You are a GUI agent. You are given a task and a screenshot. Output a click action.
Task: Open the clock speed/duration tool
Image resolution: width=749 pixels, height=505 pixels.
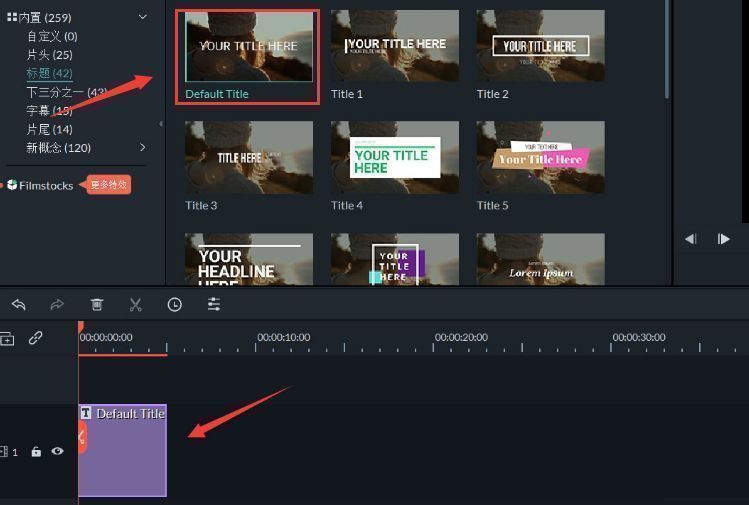pyautogui.click(x=175, y=304)
